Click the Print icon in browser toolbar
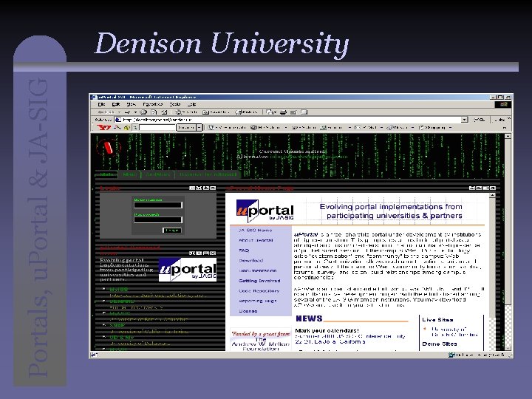The height and width of the screenshot is (399, 532). 283,112
